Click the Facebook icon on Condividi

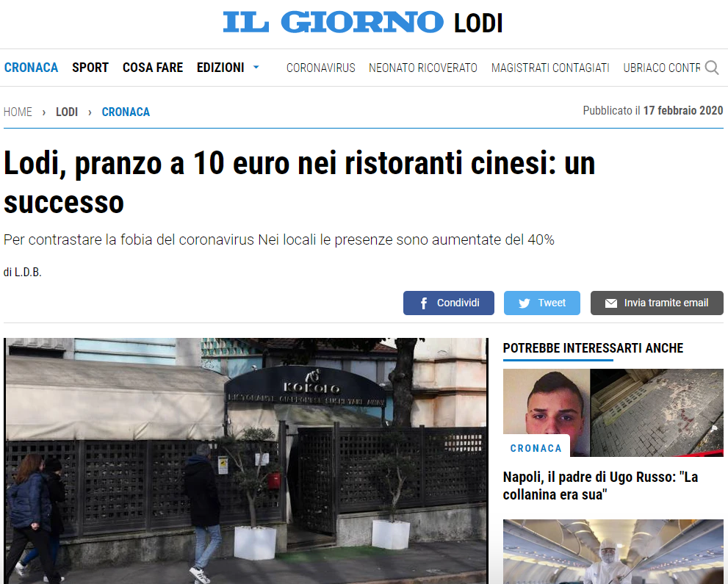423,303
